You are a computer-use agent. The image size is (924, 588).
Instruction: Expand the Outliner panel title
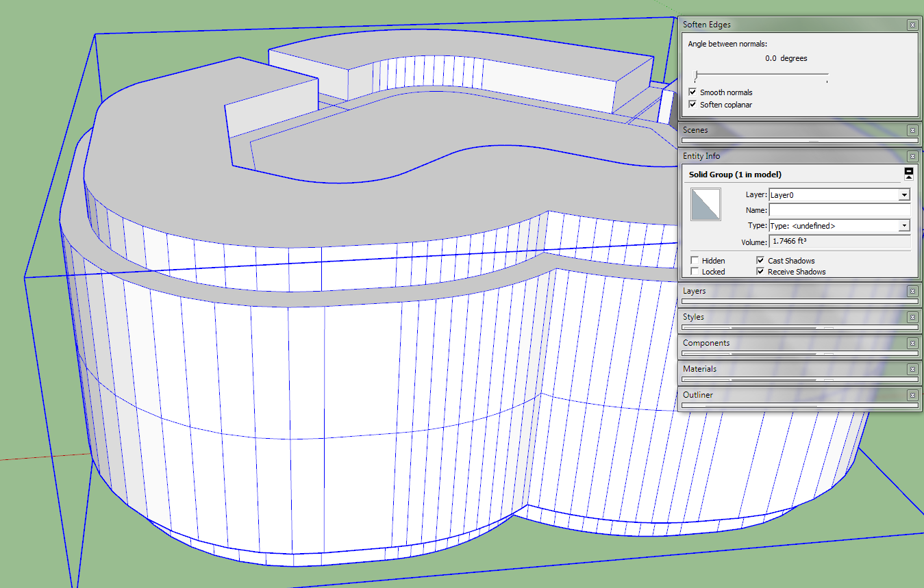point(698,395)
